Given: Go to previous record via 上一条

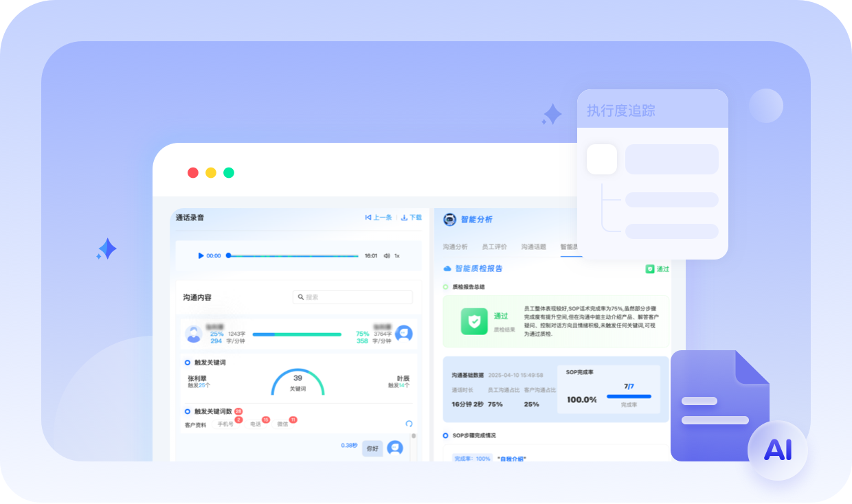Looking at the screenshot, I should (x=379, y=218).
